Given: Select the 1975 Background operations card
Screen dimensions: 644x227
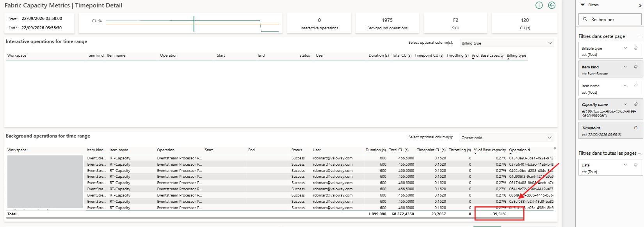Looking at the screenshot, I should coord(387,23).
